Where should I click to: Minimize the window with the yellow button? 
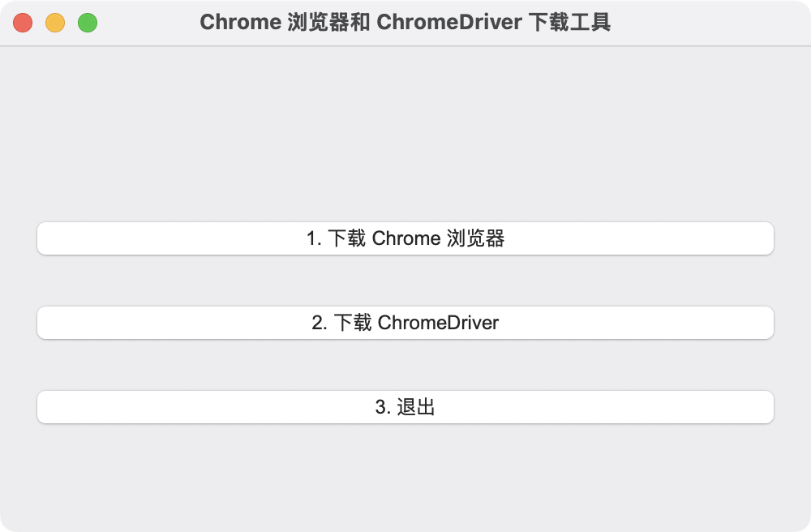pos(55,23)
